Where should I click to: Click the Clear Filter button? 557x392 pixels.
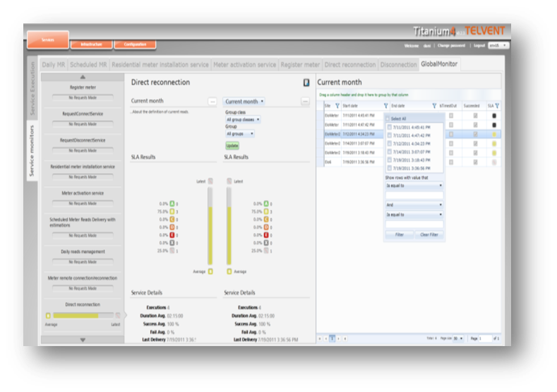[429, 235]
